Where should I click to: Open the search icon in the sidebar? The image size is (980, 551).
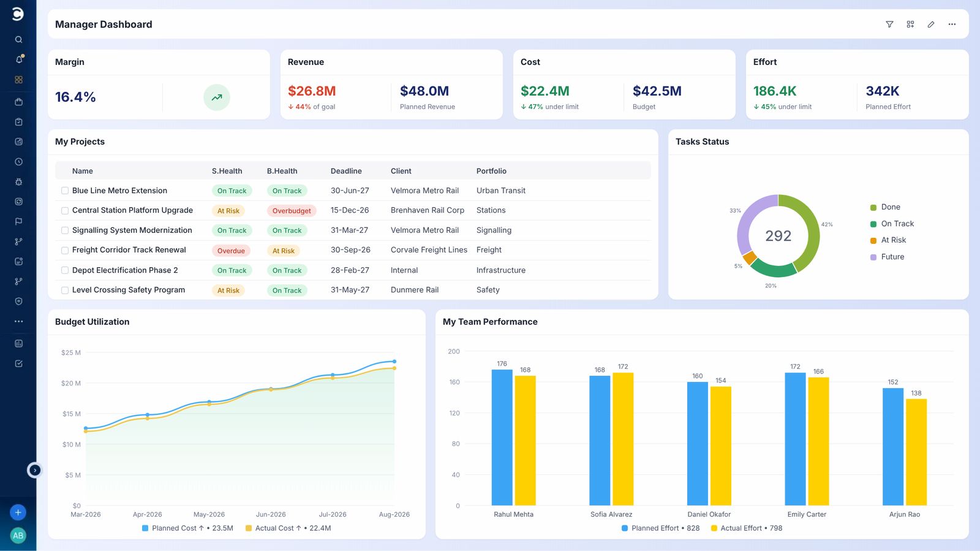coord(18,39)
